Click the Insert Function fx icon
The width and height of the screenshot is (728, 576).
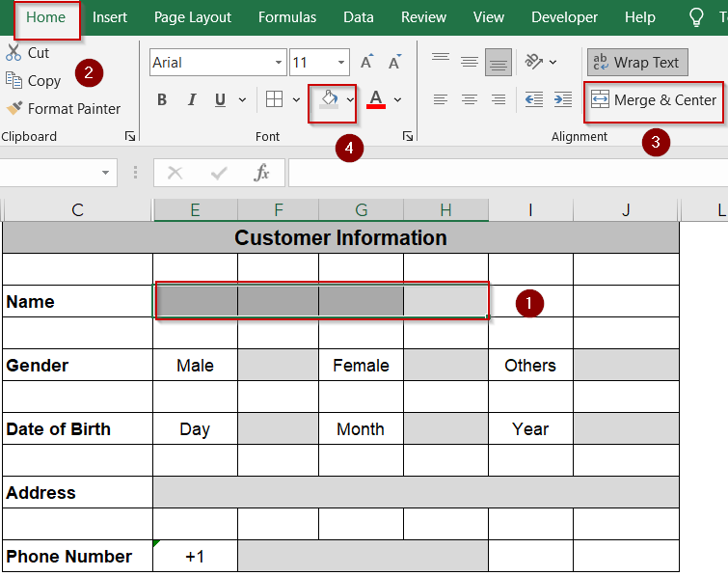tap(261, 173)
